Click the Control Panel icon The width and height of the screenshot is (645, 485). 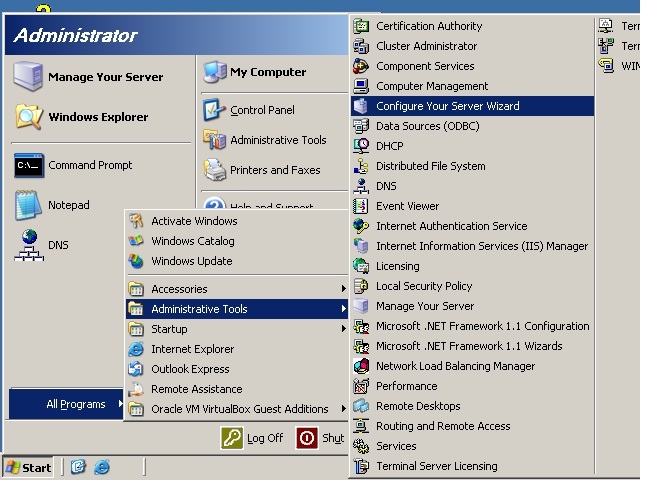(x=214, y=110)
